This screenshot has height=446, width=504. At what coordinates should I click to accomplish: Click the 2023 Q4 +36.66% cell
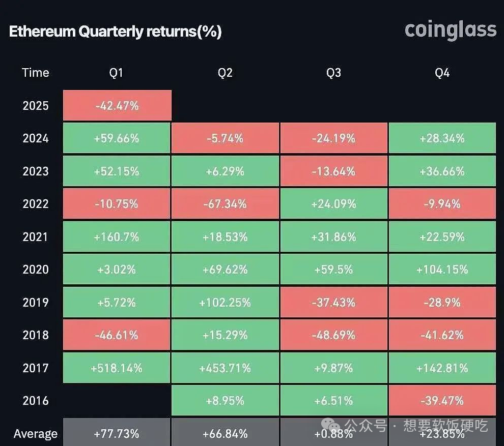click(x=442, y=171)
